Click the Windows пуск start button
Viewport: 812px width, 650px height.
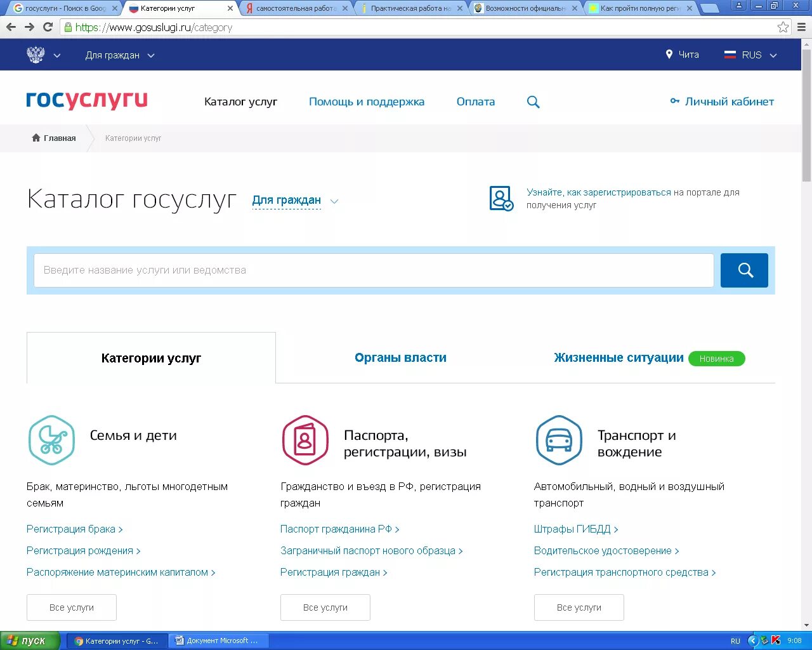pos(30,640)
